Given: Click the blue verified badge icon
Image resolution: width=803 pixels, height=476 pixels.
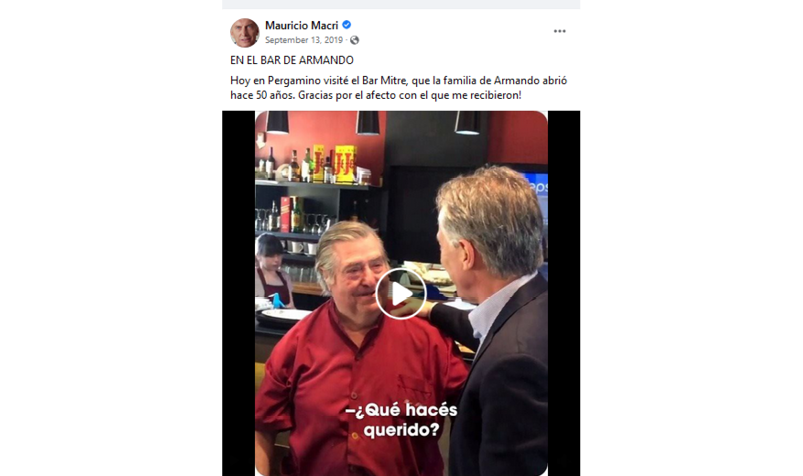Looking at the screenshot, I should (347, 25).
